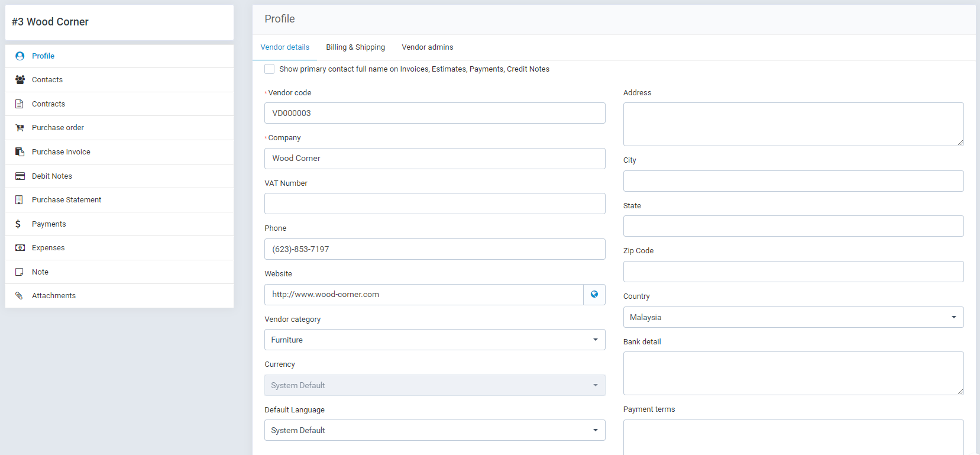This screenshot has width=980, height=455.
Task: Click the Attachments paperclip icon
Action: tap(20, 296)
